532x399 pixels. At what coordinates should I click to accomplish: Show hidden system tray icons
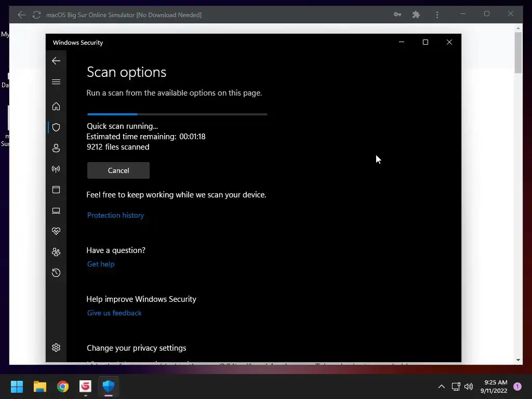(x=442, y=387)
